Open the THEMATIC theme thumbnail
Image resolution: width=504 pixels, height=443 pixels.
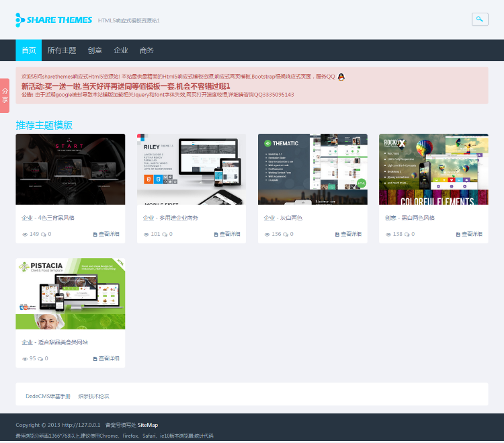point(312,169)
